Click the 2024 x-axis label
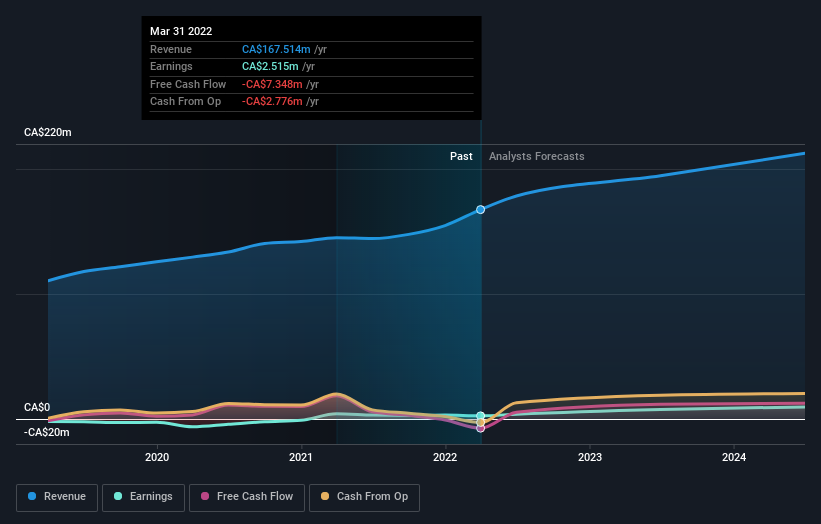This screenshot has width=821, height=524. pyautogui.click(x=734, y=457)
